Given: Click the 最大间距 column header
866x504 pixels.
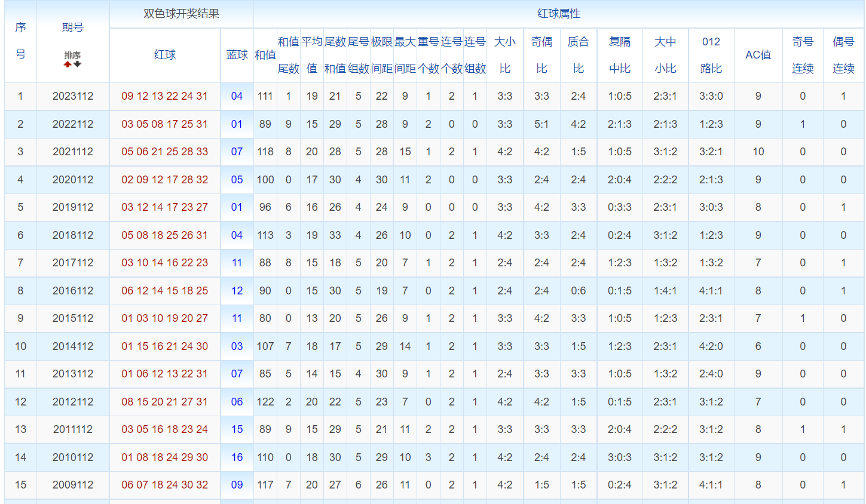Looking at the screenshot, I should pyautogui.click(x=405, y=55).
